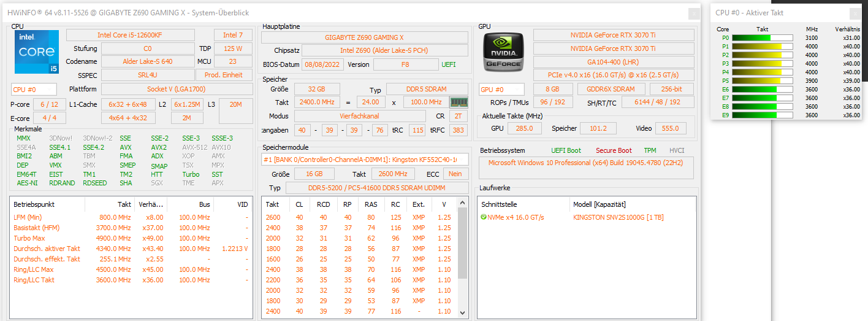The image size is (868, 321).
Task: Click the Alder Lake-S 640 codename field
Action: pyautogui.click(x=147, y=61)
